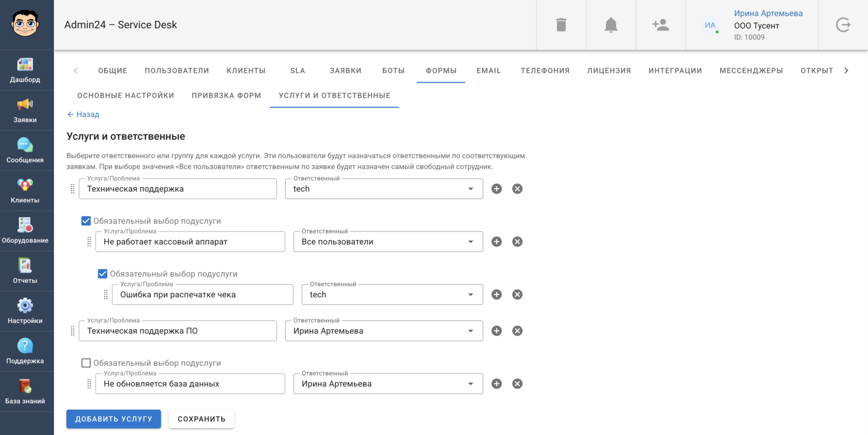The width and height of the screenshot is (868, 435).
Task: Open ОСНОВНЫЕ НАСТРОЙКИ sub-tab
Action: coord(126,96)
